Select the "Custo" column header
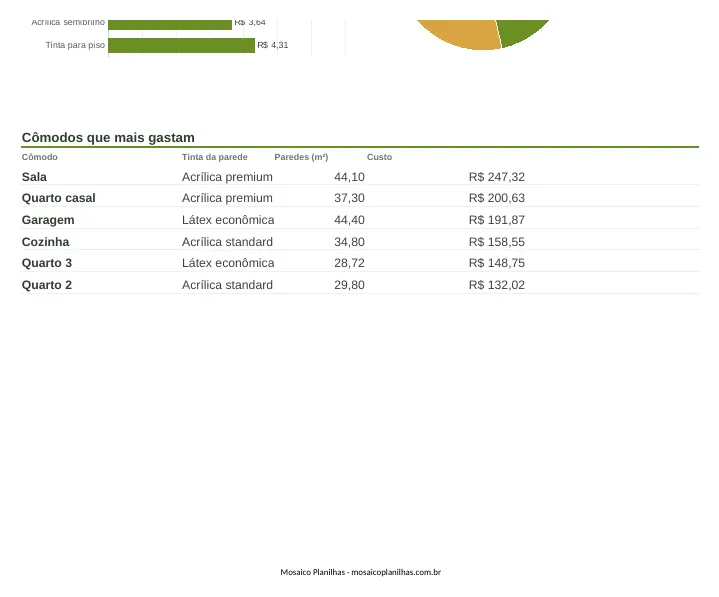Image resolution: width=719 pixels, height=597 pixels. 379,157
